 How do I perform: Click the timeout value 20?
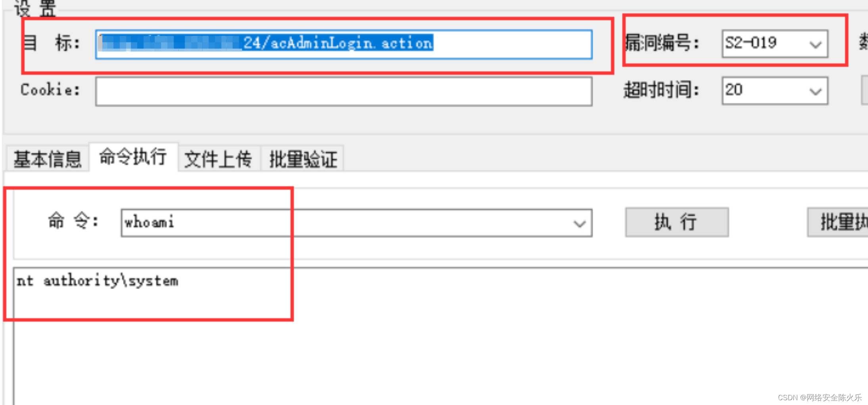click(x=734, y=90)
